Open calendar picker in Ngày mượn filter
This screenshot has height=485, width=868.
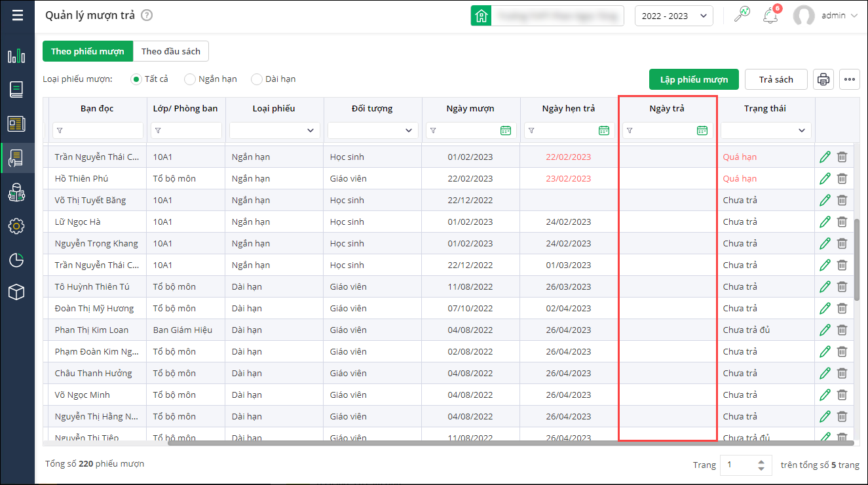pos(505,130)
